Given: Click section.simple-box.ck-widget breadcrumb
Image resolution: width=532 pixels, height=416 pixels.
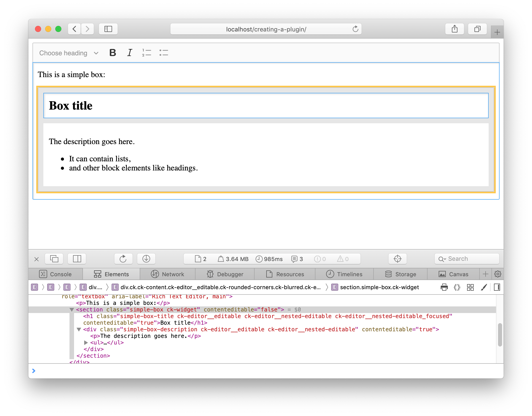Looking at the screenshot, I should (x=379, y=287).
